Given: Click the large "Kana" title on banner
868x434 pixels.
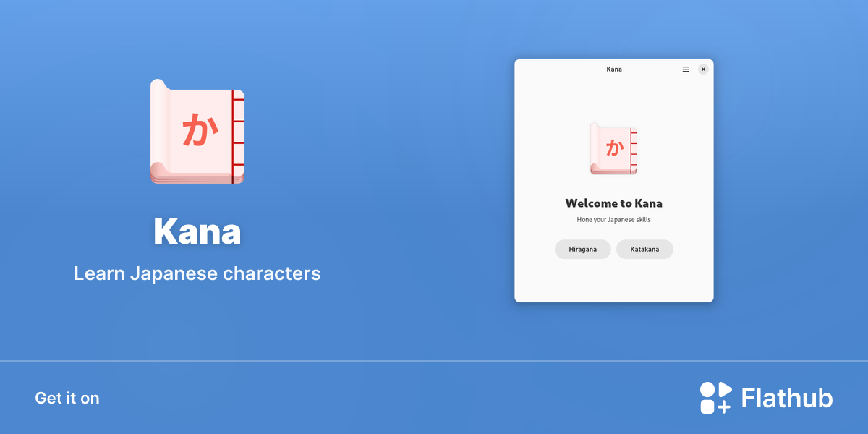Looking at the screenshot, I should pyautogui.click(x=197, y=231).
